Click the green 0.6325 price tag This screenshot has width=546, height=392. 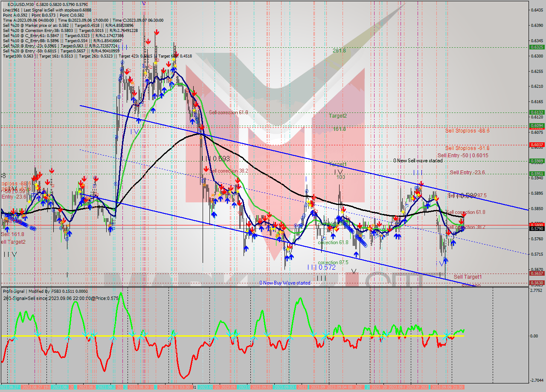[x=536, y=47]
